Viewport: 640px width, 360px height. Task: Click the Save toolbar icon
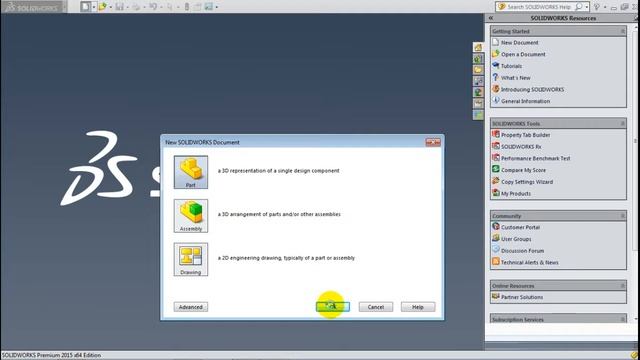119,7
